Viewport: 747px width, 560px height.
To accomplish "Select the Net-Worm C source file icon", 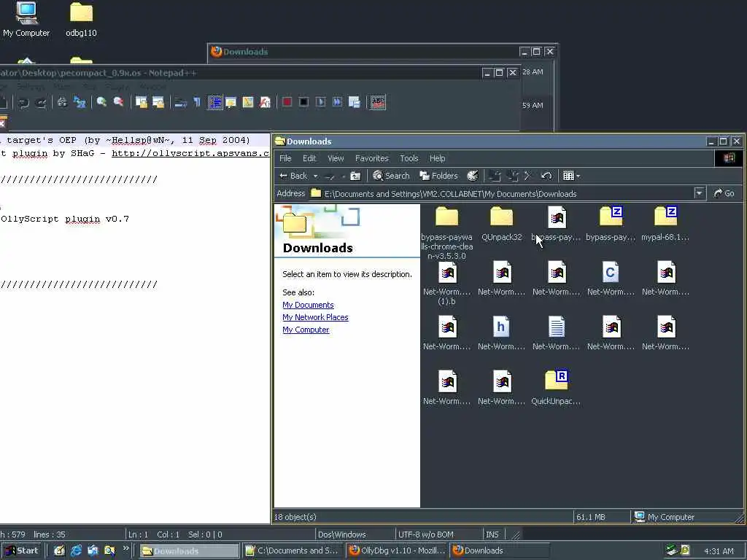I will tap(611, 279).
